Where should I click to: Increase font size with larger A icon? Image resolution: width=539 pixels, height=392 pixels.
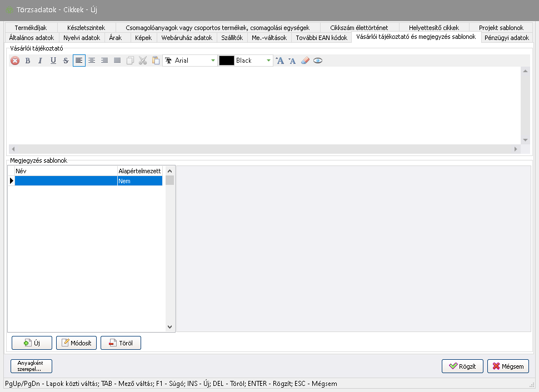pyautogui.click(x=280, y=61)
